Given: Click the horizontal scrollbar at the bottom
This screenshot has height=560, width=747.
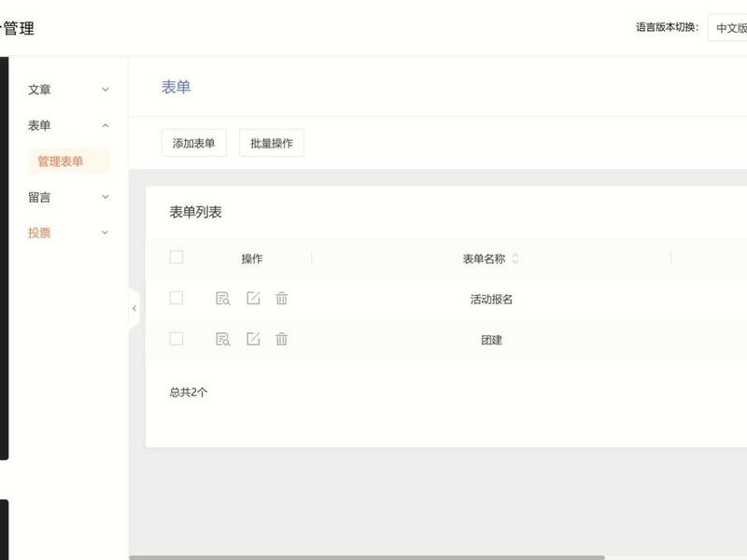Looking at the screenshot, I should [367, 557].
